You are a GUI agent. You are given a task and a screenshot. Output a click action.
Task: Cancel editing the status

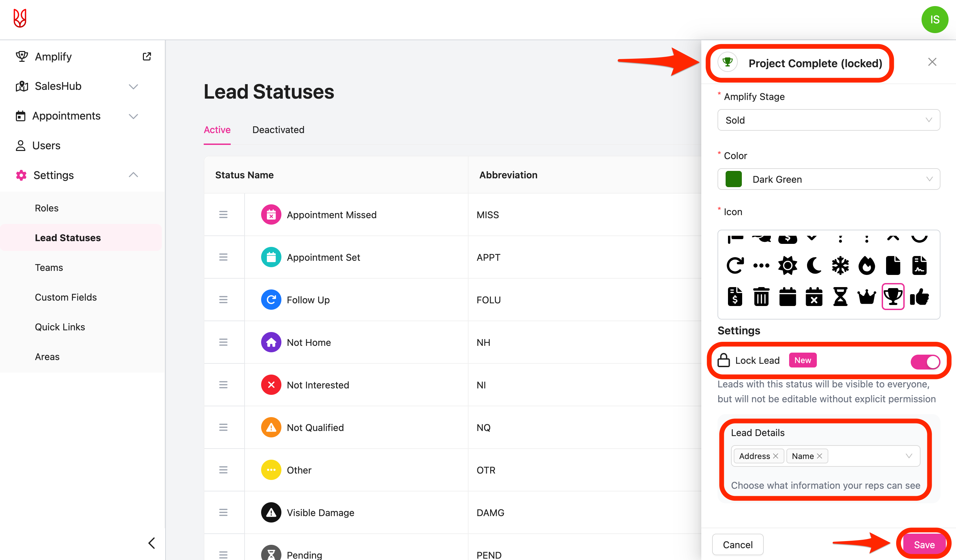pos(737,544)
